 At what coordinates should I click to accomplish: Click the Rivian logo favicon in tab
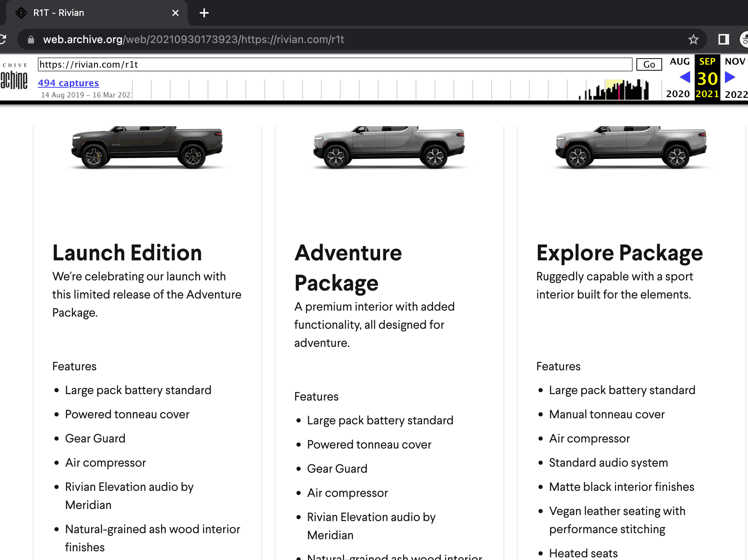pyautogui.click(x=21, y=13)
